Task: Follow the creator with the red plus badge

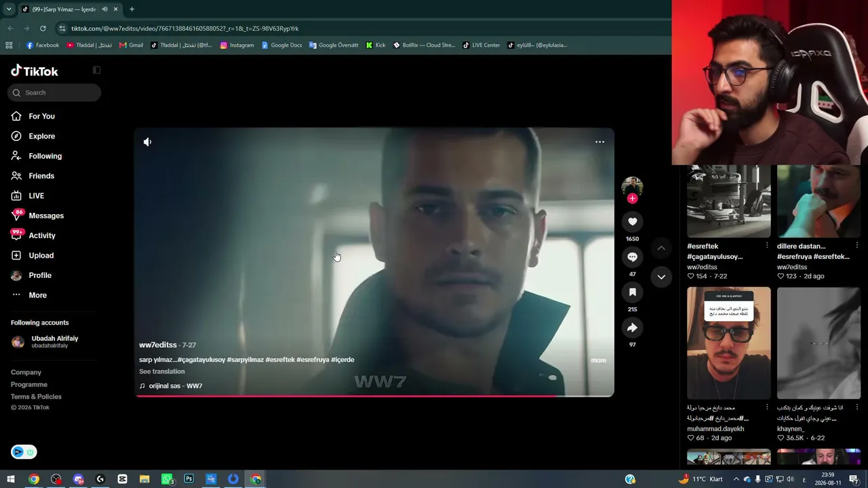Action: [632, 198]
